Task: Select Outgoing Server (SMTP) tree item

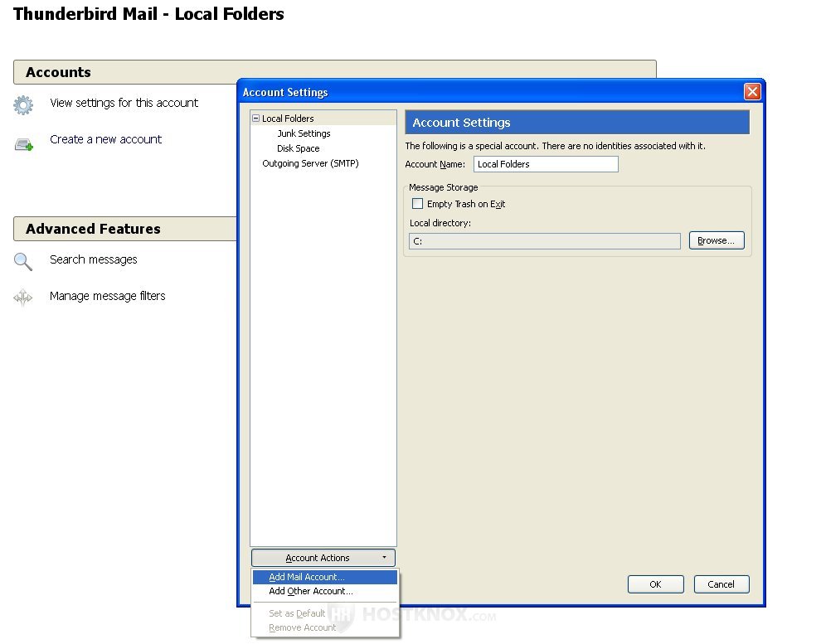Action: [x=310, y=163]
